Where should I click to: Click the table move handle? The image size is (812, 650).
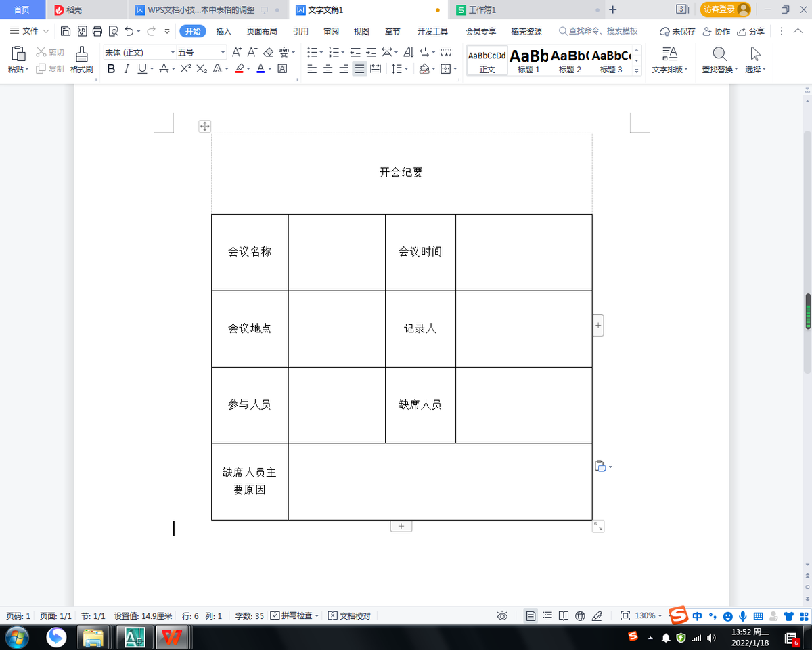(204, 126)
